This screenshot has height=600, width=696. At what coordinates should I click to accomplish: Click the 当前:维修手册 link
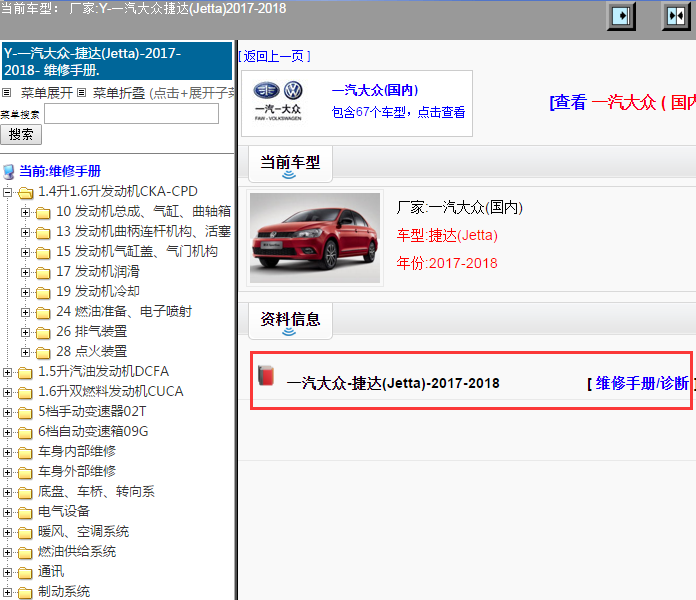click(x=60, y=171)
